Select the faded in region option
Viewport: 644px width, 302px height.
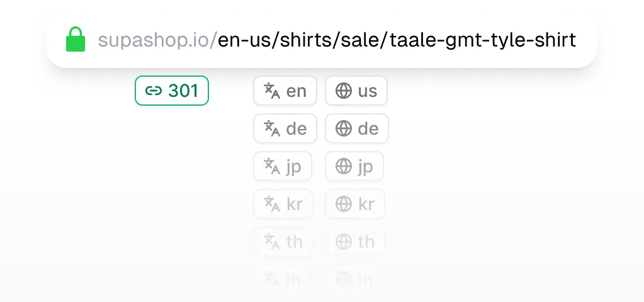point(354,277)
